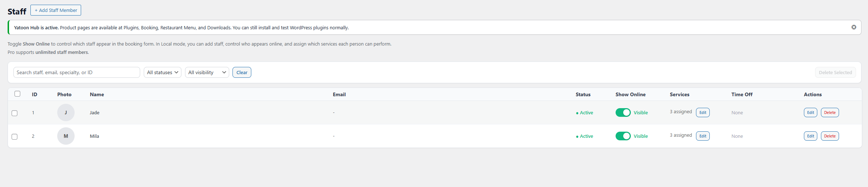Select the checkbox for Jade's row
The height and width of the screenshot is (187, 868).
(x=14, y=113)
